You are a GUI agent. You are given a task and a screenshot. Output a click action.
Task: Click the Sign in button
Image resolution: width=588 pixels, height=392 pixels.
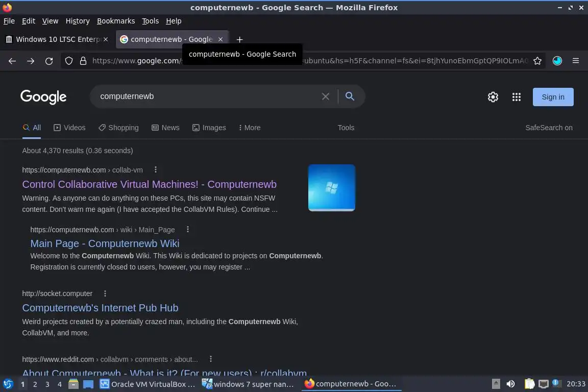pyautogui.click(x=553, y=97)
